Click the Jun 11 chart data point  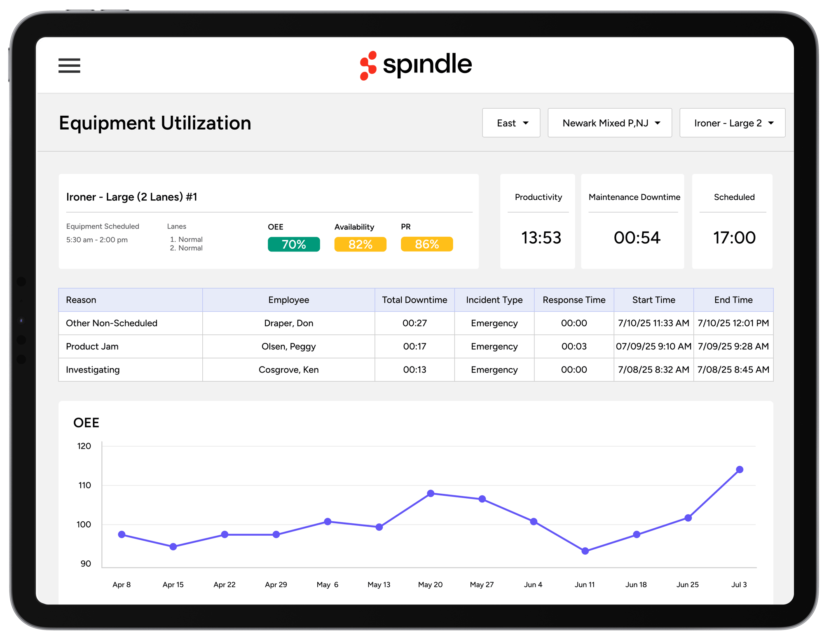[x=585, y=551]
